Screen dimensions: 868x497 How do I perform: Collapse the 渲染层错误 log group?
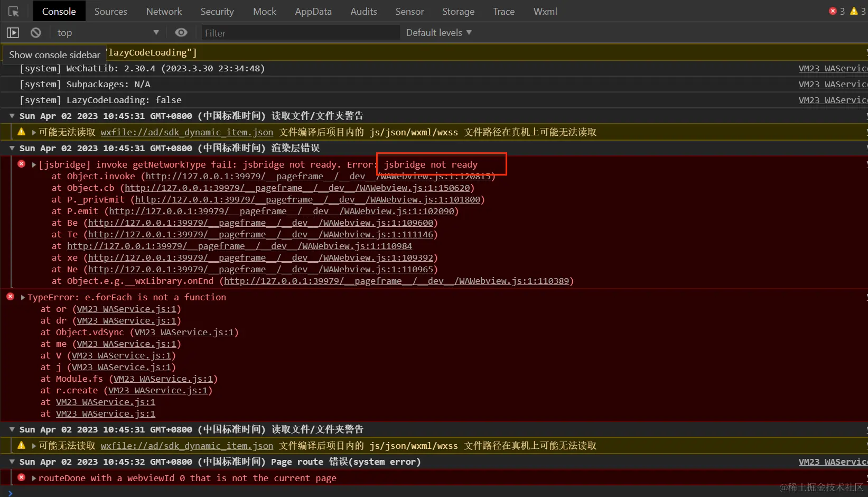point(12,148)
